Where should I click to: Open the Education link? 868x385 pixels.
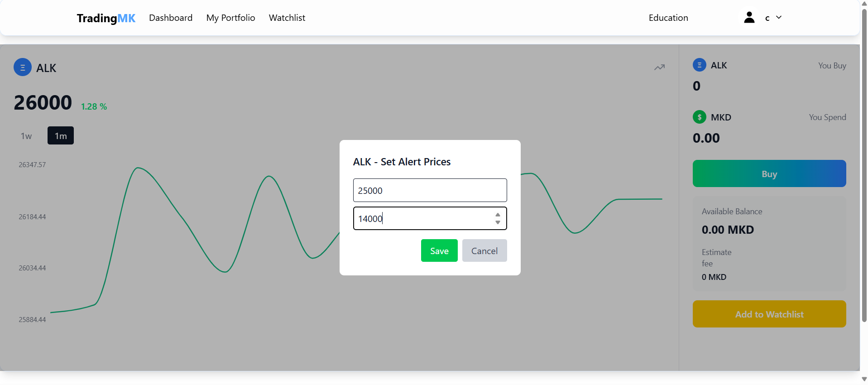pyautogui.click(x=668, y=18)
